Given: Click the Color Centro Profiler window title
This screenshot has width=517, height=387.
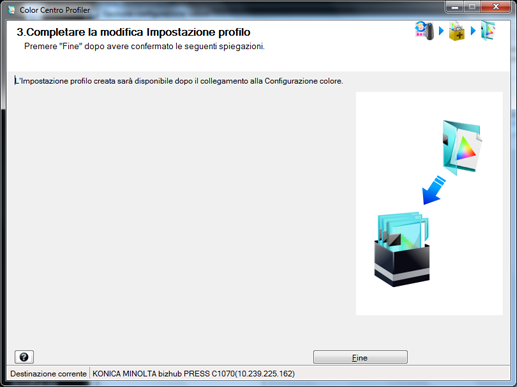Looking at the screenshot, I should click(55, 10).
